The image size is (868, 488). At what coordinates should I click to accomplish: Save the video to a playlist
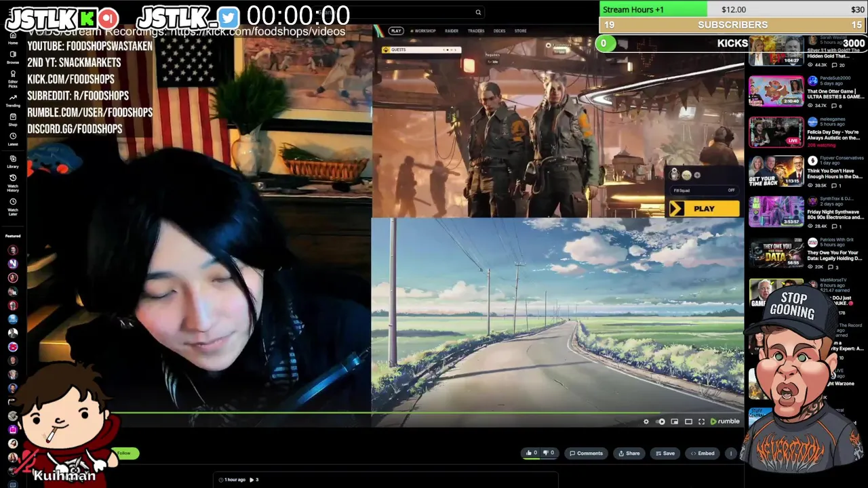[x=665, y=453]
